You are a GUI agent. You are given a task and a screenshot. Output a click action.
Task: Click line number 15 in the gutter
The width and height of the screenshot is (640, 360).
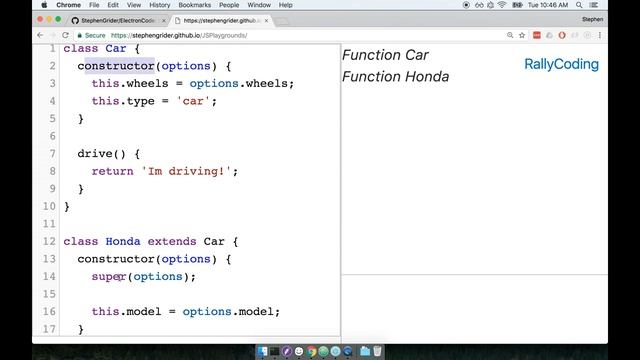[49, 294]
